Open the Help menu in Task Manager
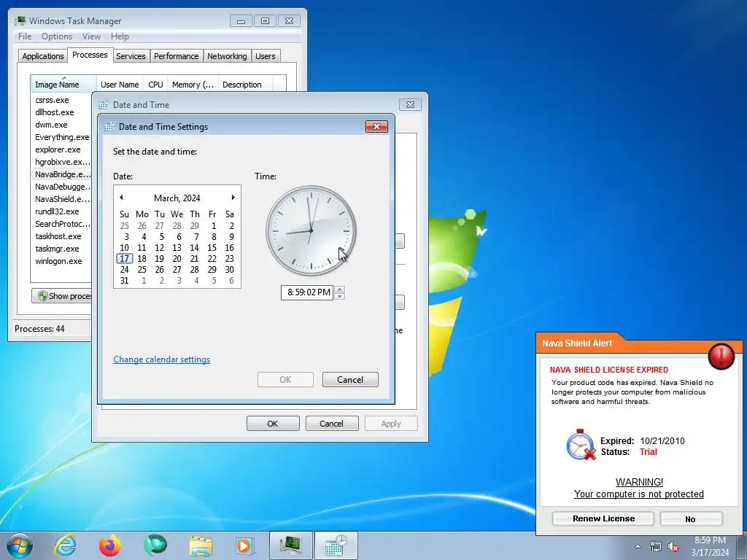The width and height of the screenshot is (747, 560). (120, 36)
